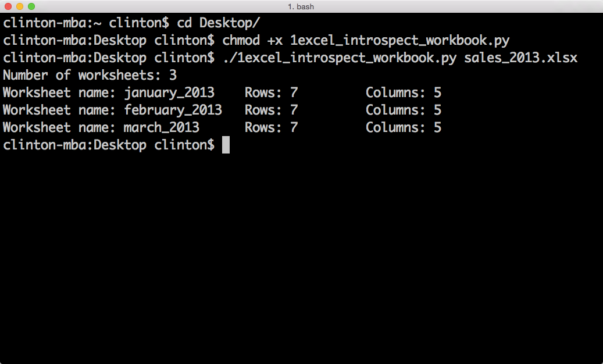603x364 pixels.
Task: Click the 'february_2013' worksheet name
Action: coord(173,110)
